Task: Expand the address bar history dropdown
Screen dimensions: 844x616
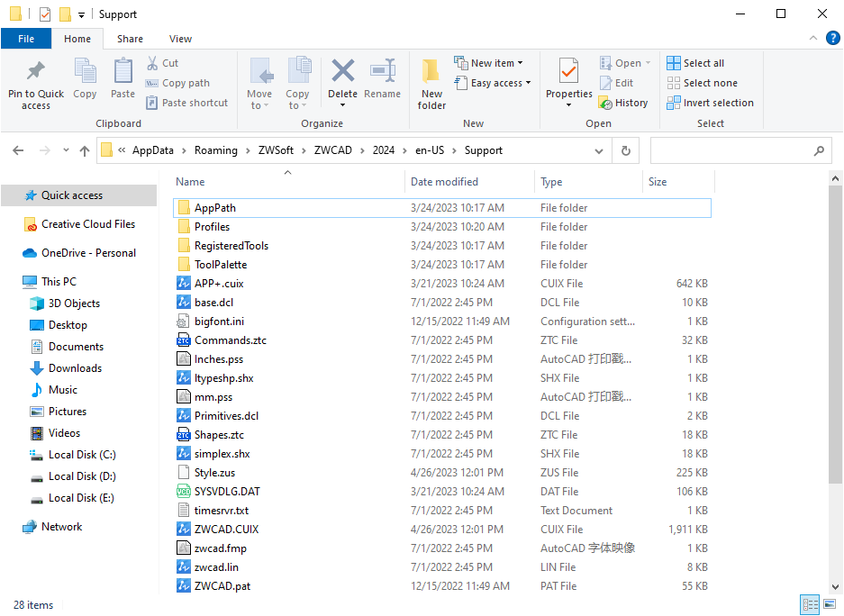Action: (x=599, y=150)
